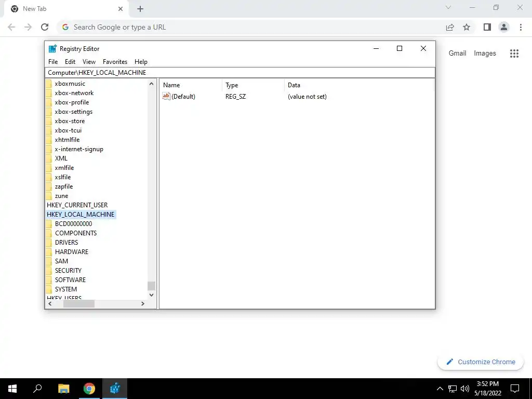The width and height of the screenshot is (532, 399).
Task: Click the Customize Chrome button
Action: pos(481,362)
